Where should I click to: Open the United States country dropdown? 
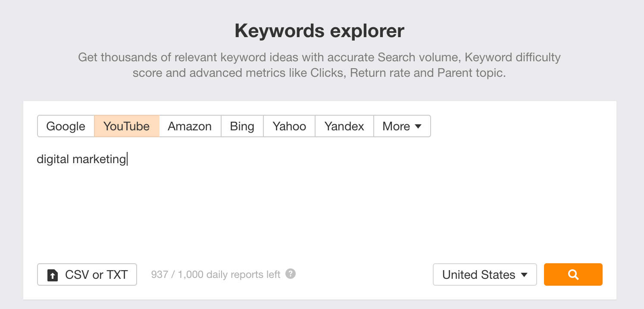(x=485, y=274)
